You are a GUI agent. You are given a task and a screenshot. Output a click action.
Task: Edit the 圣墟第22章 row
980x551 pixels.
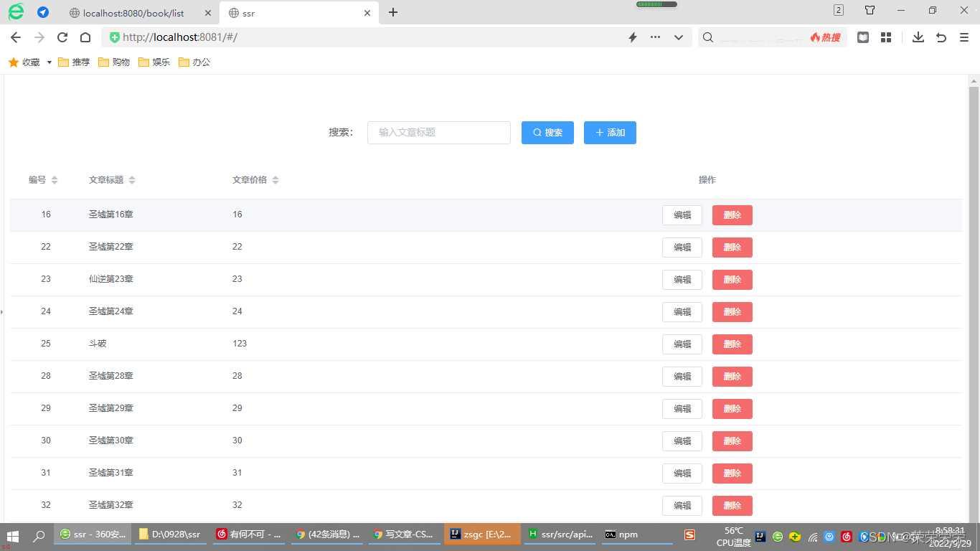click(682, 248)
